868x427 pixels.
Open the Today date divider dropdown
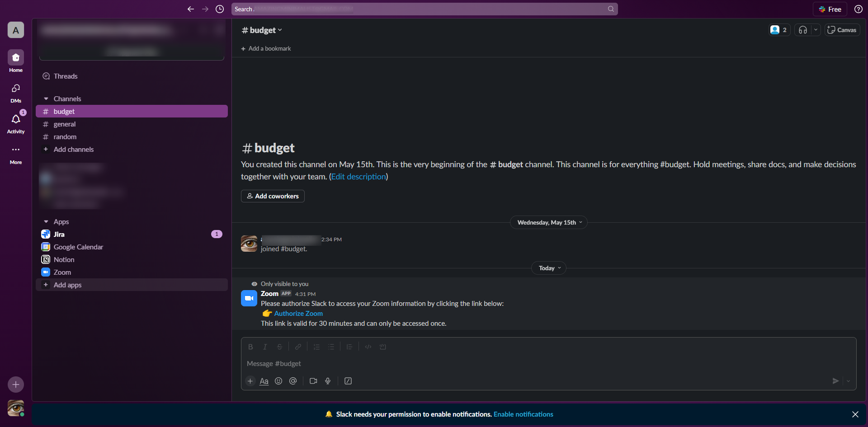click(x=548, y=268)
